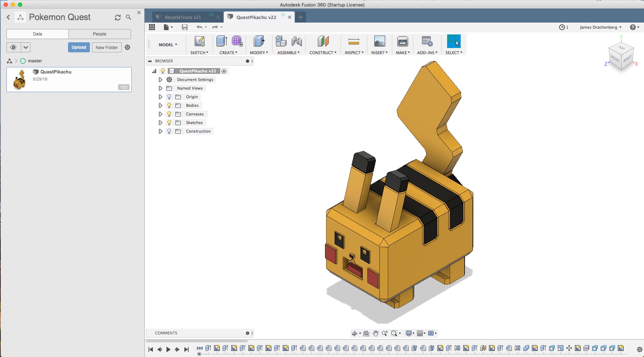Select the Extrude tool icon
Viewport: 644px width, 357px height.
222,41
